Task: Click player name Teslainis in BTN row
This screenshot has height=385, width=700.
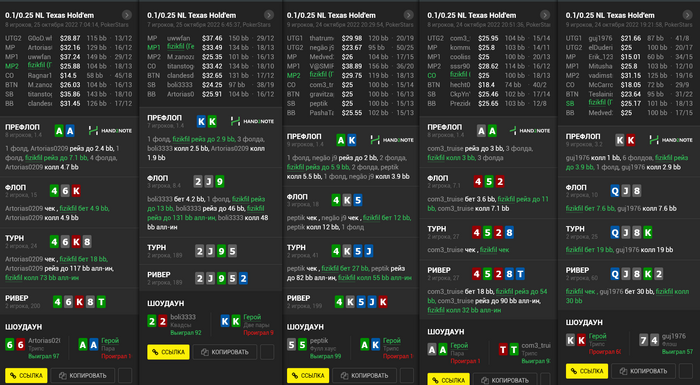Action: point(600,94)
